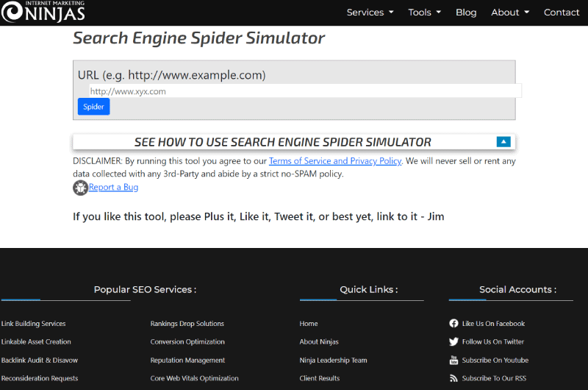Image resolution: width=588 pixels, height=390 pixels.
Task: Click the Facebook icon
Action: 453,323
